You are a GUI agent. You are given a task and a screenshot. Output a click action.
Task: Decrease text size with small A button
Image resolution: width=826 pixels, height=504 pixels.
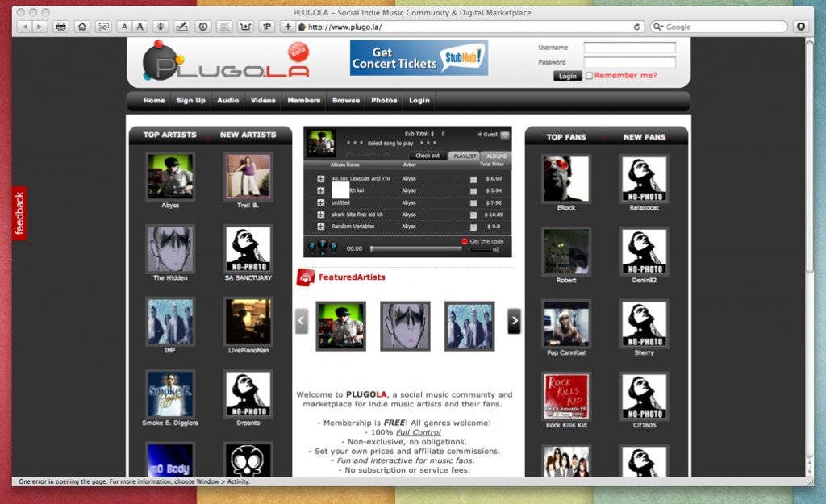pyautogui.click(x=124, y=27)
